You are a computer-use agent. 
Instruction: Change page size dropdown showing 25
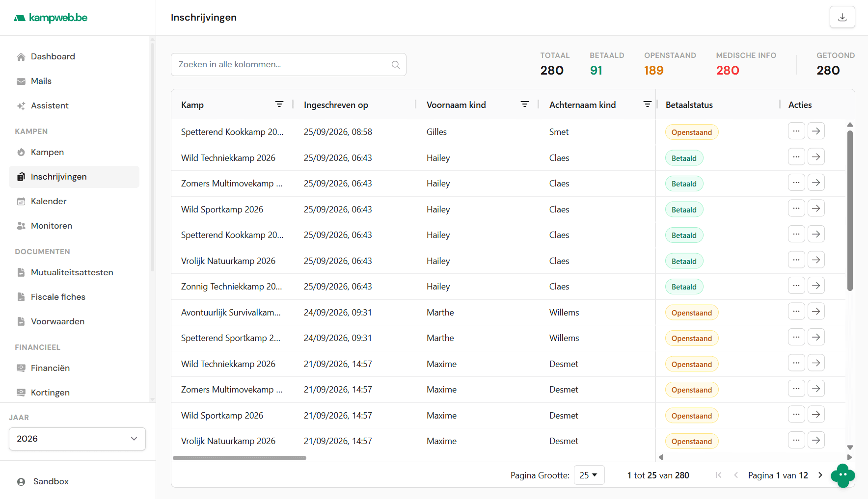click(x=589, y=475)
